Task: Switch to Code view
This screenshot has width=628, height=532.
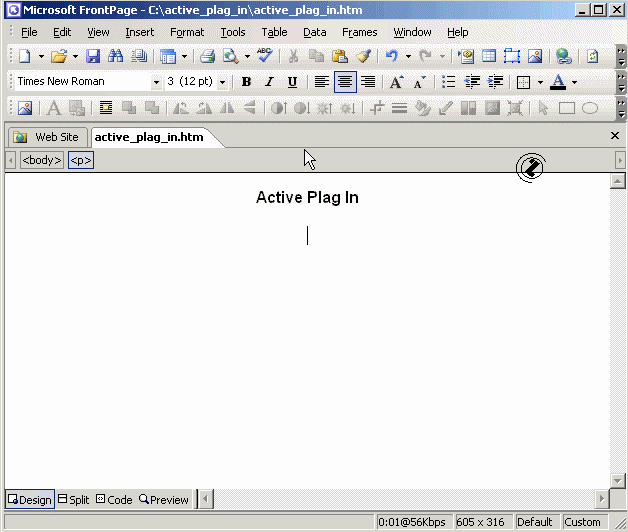Action: click(x=114, y=499)
